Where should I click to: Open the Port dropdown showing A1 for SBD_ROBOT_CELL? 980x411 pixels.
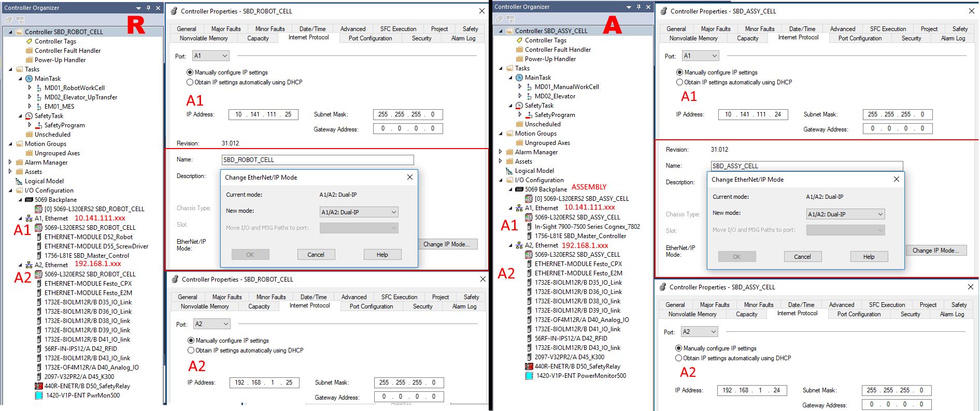(x=211, y=56)
